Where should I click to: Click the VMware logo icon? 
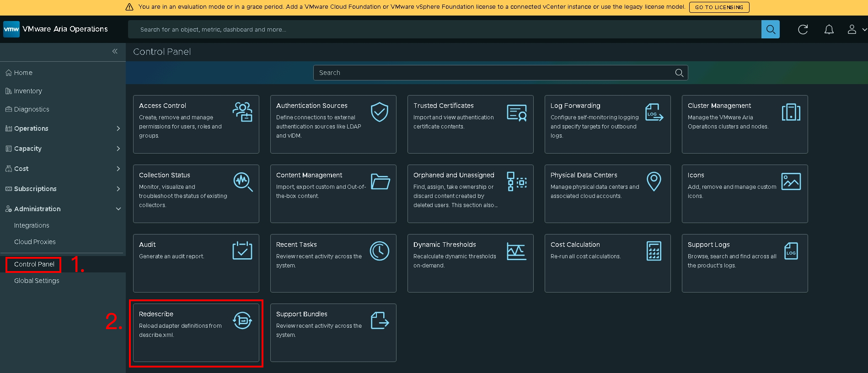point(11,29)
